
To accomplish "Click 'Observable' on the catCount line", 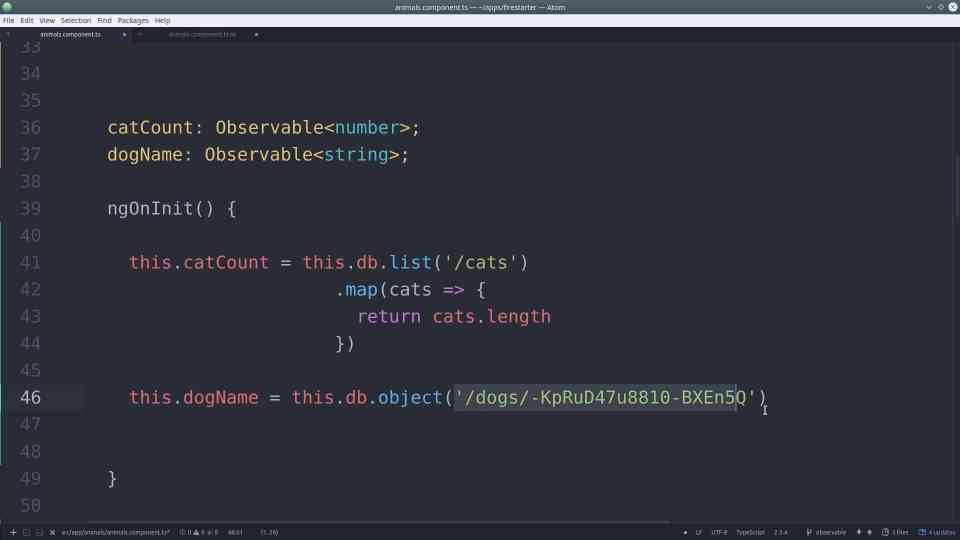I will [269, 127].
